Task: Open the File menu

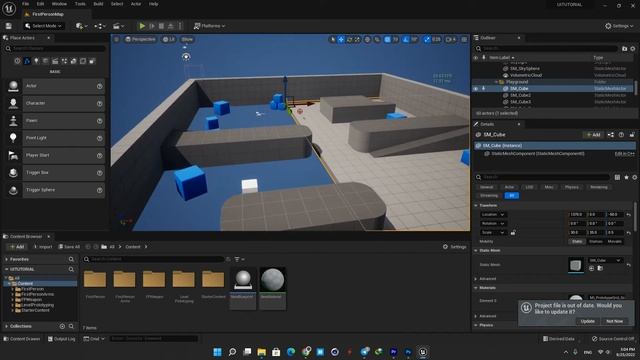Action: tap(25, 4)
